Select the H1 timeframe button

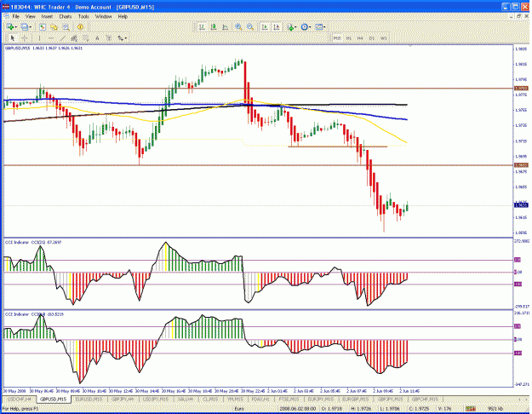point(348,38)
